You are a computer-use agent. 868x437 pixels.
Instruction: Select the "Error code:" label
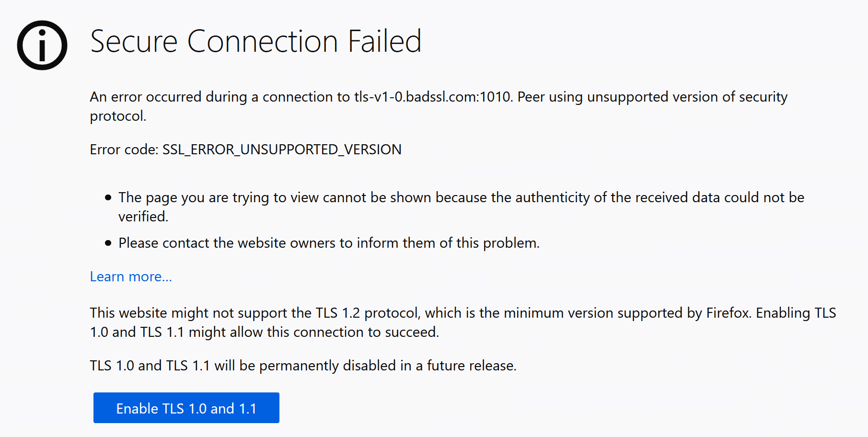(124, 149)
